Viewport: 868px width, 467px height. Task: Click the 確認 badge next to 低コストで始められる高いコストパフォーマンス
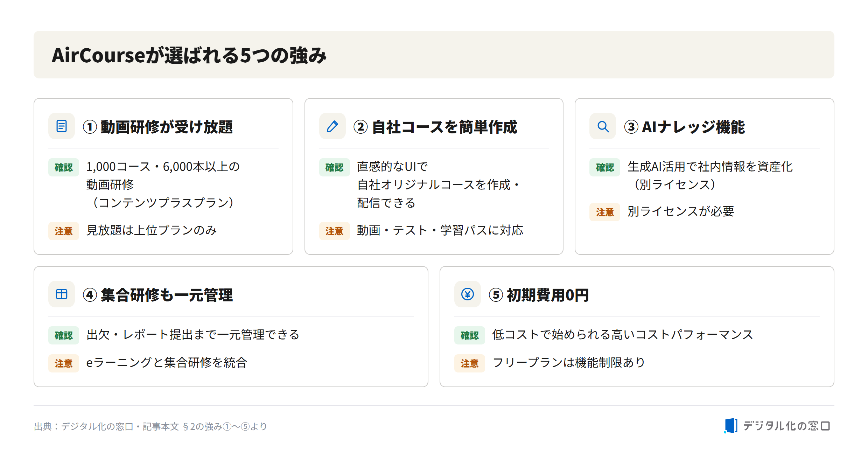(x=470, y=335)
